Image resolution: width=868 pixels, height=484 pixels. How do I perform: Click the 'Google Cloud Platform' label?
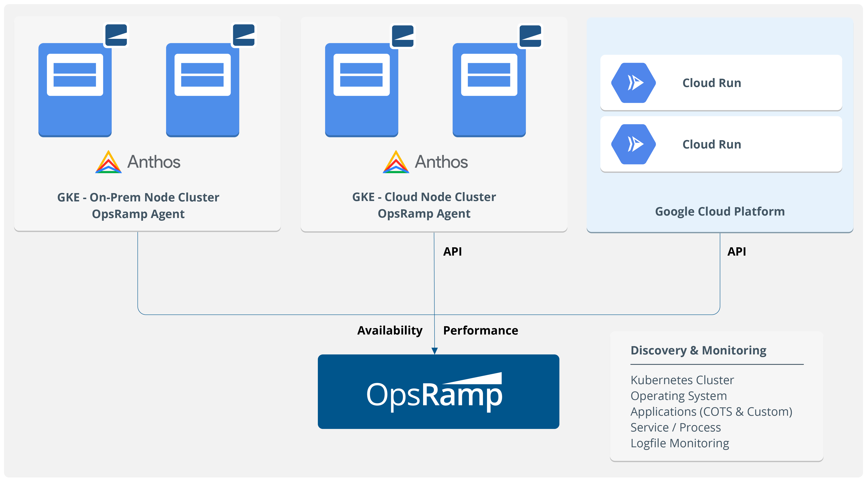point(720,211)
